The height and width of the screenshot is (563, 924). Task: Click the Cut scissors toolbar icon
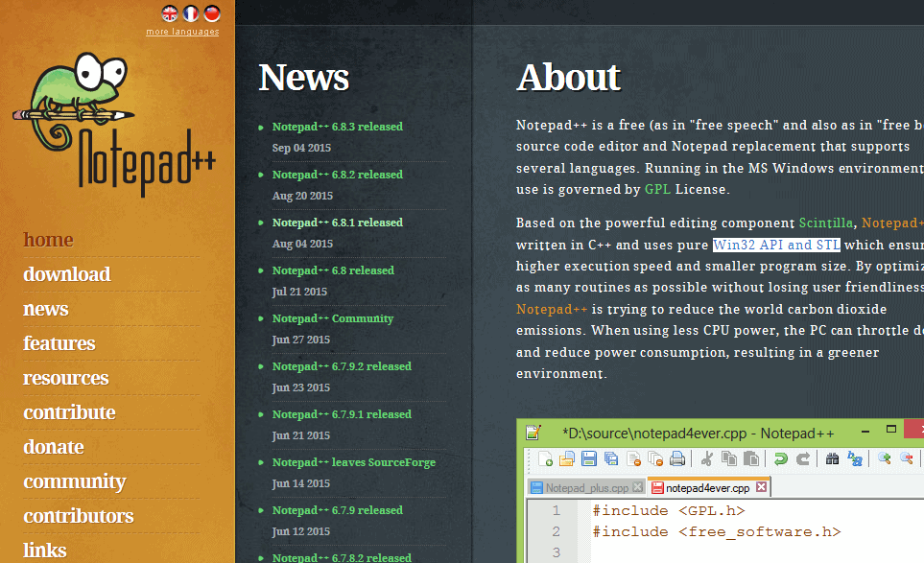[706, 458]
